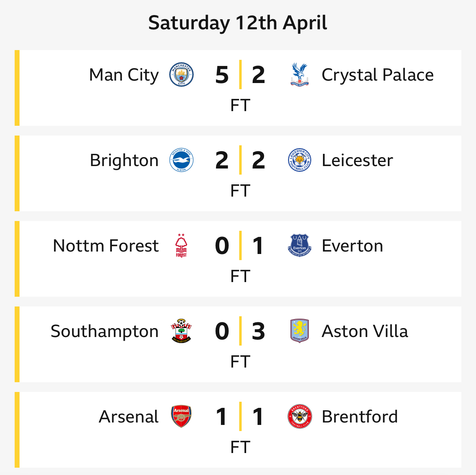Click the Brentford bee badge
This screenshot has width=476, height=475.
[299, 416]
